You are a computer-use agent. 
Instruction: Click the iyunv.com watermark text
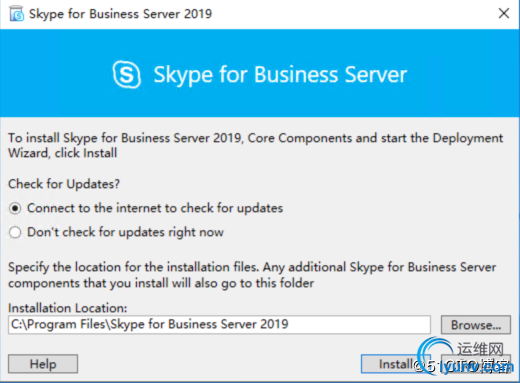(476, 367)
